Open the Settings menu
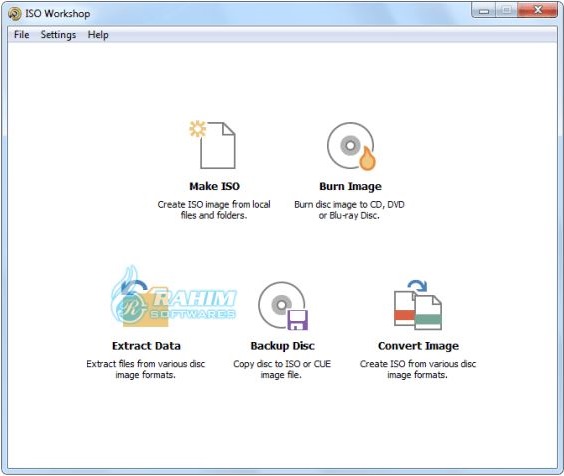 pos(58,35)
